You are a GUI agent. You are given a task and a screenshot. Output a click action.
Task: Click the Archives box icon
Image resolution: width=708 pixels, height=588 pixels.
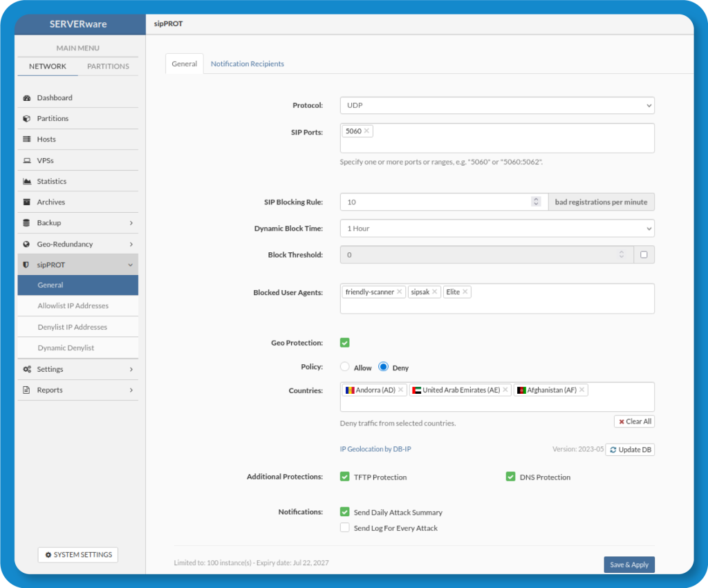[27, 202]
